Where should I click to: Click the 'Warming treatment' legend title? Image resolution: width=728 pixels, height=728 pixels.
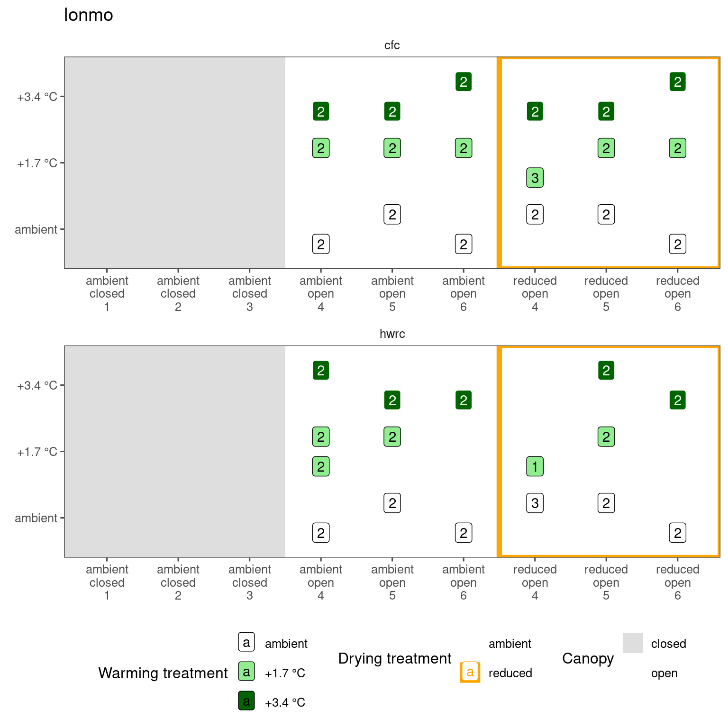coord(163,673)
